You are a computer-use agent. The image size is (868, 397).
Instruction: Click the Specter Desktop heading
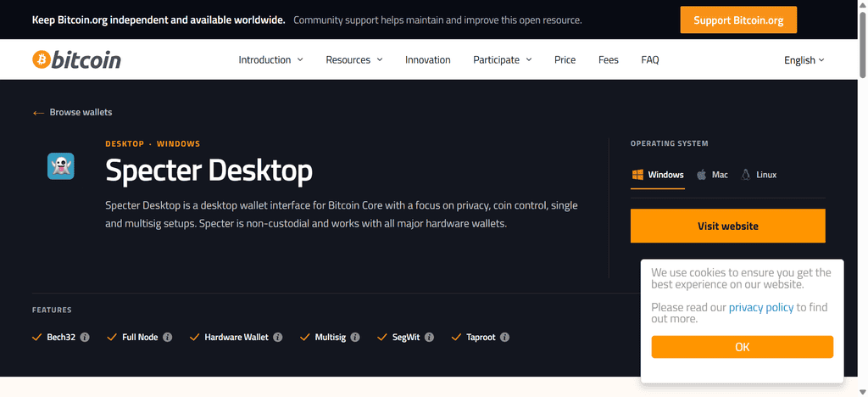tap(209, 171)
